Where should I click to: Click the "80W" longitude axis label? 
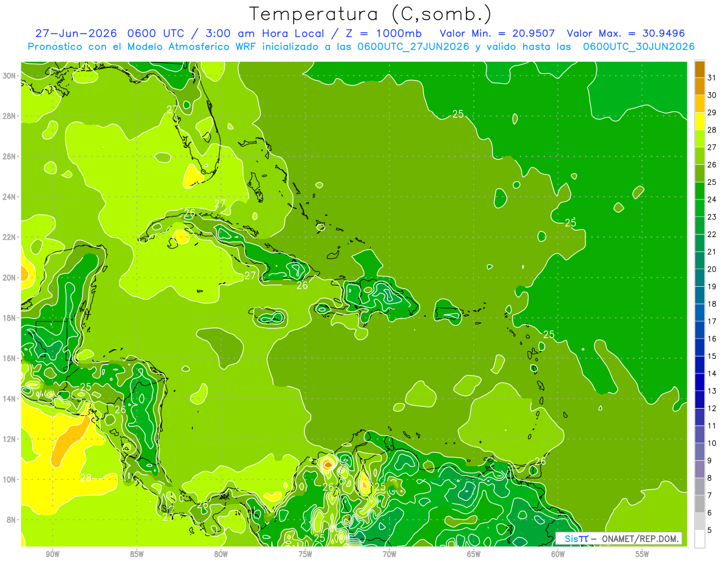coord(221,554)
